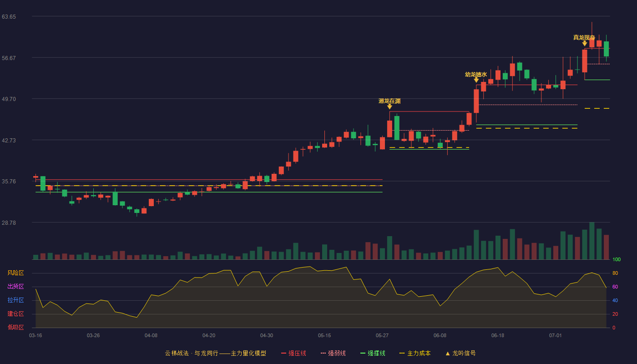Click the 拉升区 zone label
The width and height of the screenshot is (637, 364).
pos(16,300)
